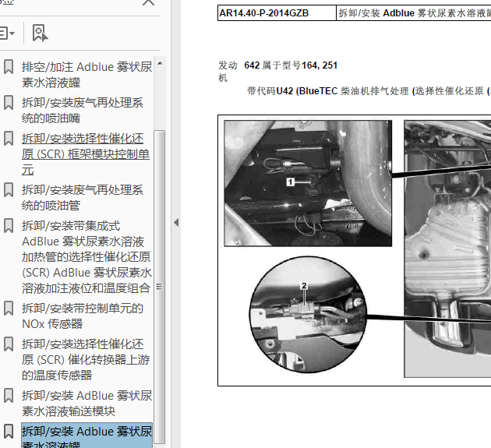
Task: Open bookmark SCR 催化转换器上游的温度传感器
Action: (x=86, y=360)
